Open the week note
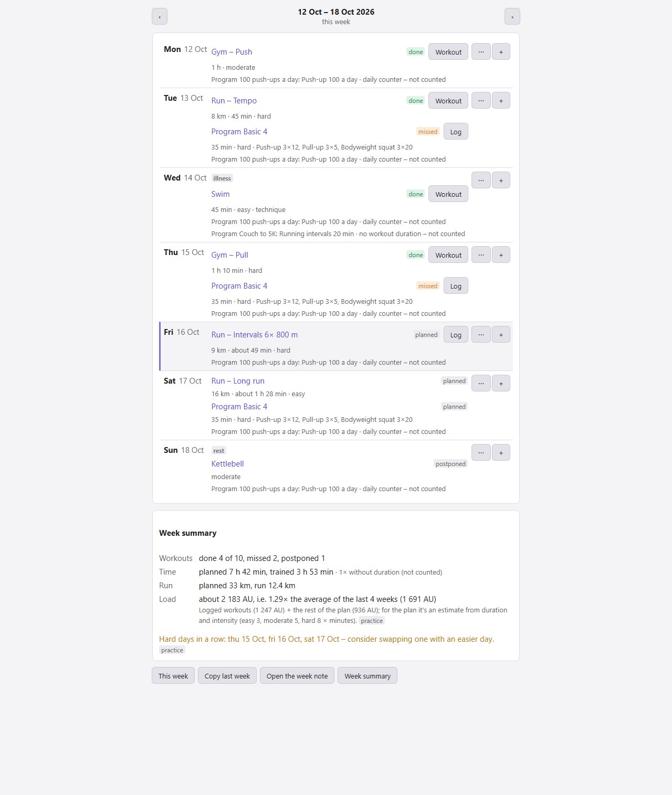672x795 pixels. tap(297, 675)
